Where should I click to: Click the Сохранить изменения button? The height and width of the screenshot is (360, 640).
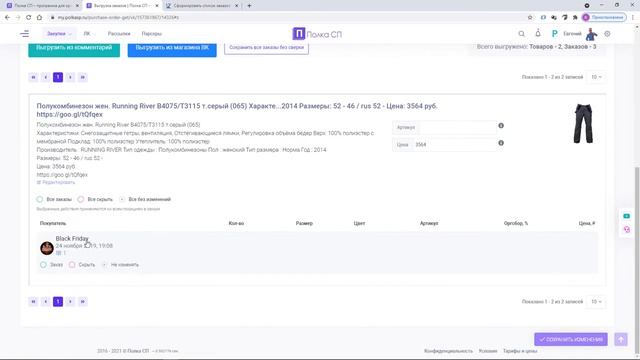pyautogui.click(x=571, y=339)
